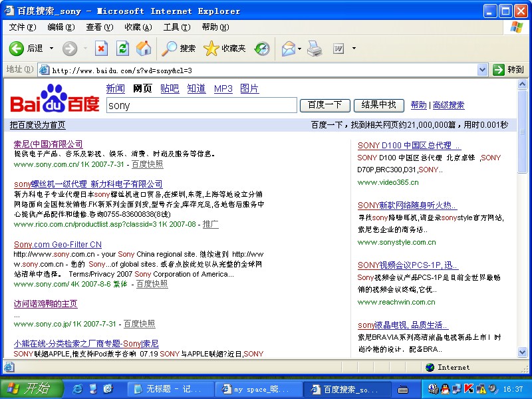Open the 收藏夹 star favorites button
532x399 pixels.
click(x=225, y=49)
